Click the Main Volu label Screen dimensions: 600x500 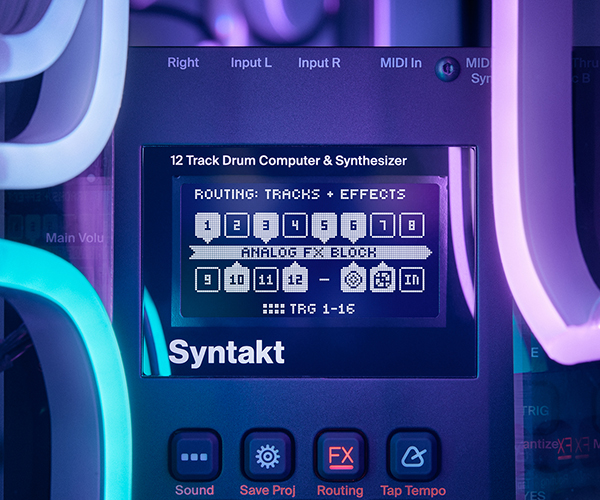tap(75, 238)
